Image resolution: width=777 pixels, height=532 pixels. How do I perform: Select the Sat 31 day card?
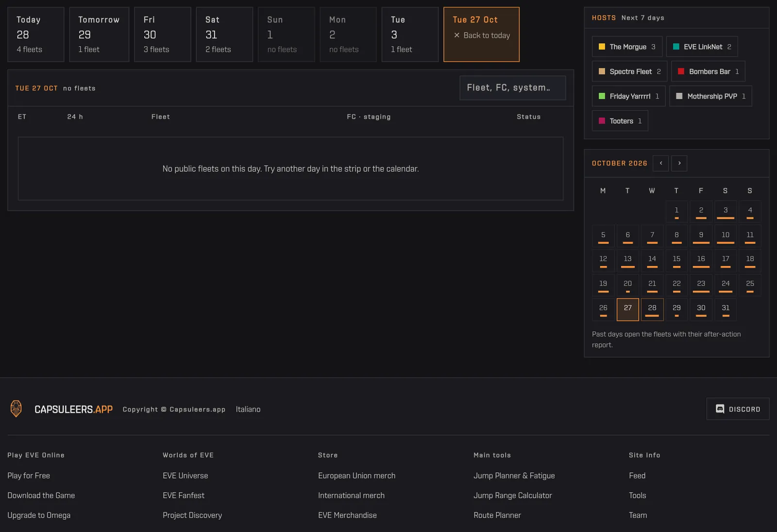(x=224, y=34)
